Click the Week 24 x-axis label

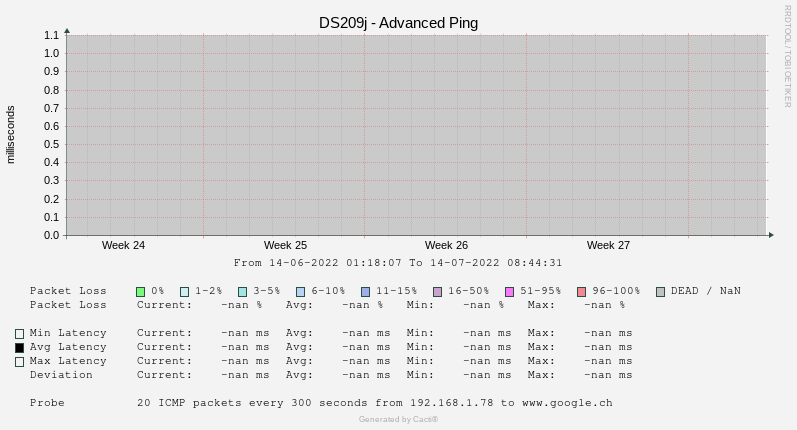coord(123,245)
